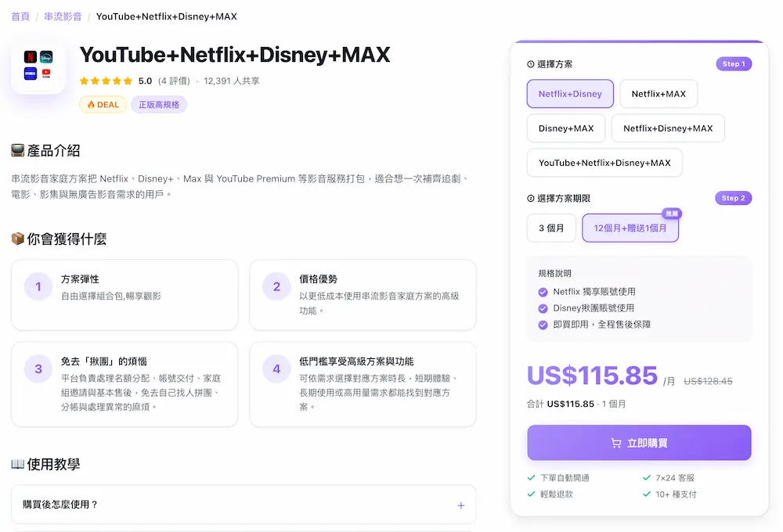Select the Netflix+Disney plan
The height and width of the screenshot is (532, 783).
570,94
